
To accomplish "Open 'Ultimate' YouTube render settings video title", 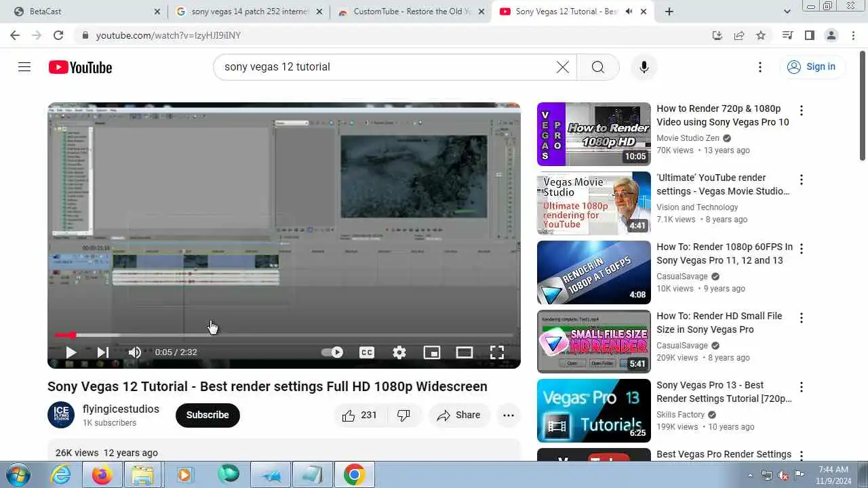I will pos(723,184).
